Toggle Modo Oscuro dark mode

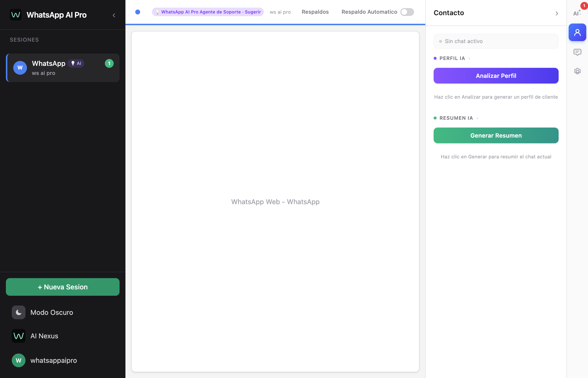pyautogui.click(x=52, y=312)
